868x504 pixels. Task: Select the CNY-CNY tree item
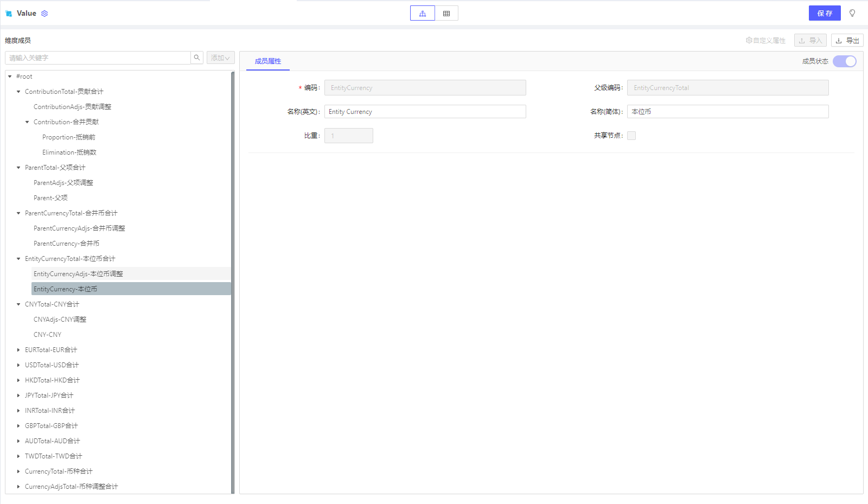point(47,335)
